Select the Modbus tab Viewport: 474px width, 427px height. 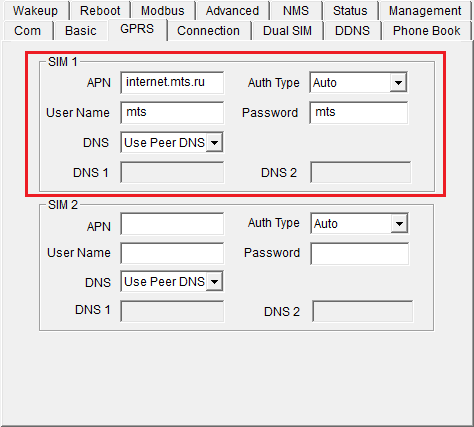(x=163, y=11)
